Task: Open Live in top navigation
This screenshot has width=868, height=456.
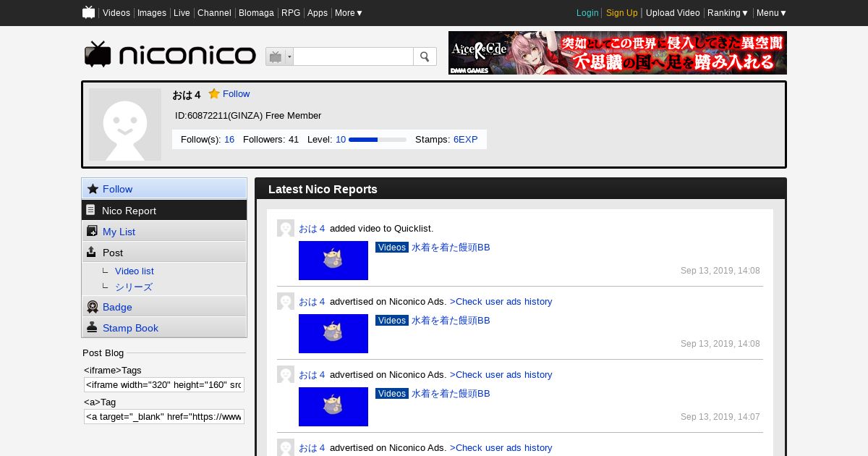Action: 182,13
